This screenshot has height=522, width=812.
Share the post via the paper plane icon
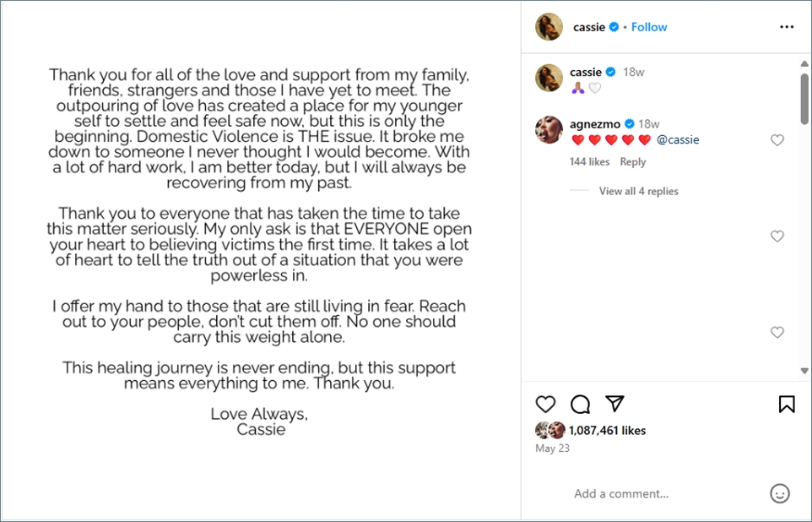615,405
